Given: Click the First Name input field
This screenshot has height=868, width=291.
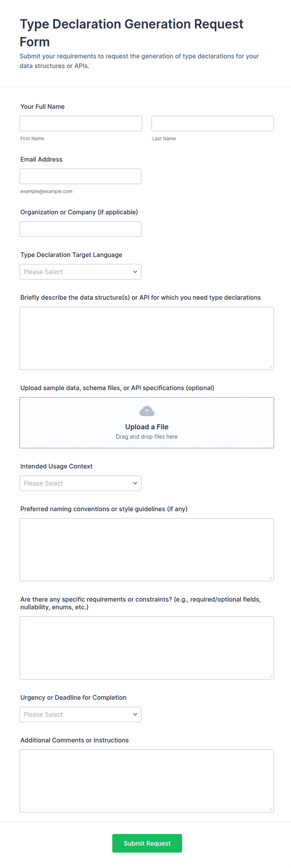Looking at the screenshot, I should (81, 123).
